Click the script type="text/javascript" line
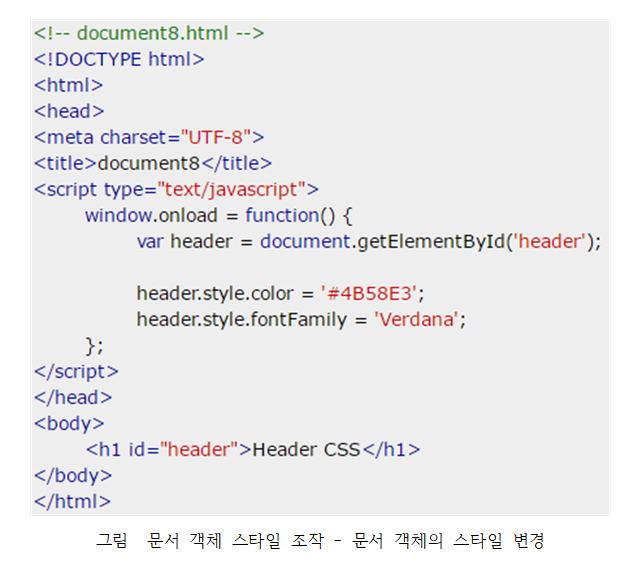This screenshot has width=638, height=568. tap(176, 190)
